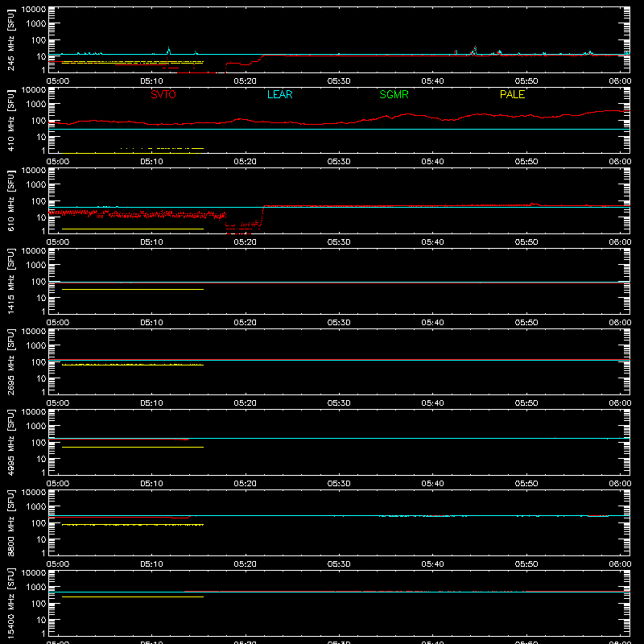The width and height of the screenshot is (644, 644).
Task: Click 05:40 tick under the 1415 MHz panel
Action: point(432,323)
